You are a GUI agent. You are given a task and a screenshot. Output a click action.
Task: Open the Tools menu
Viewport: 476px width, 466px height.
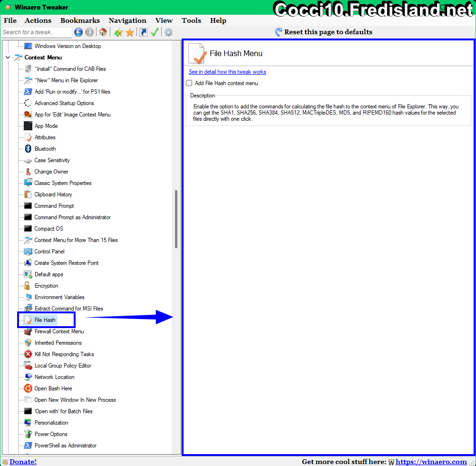click(191, 20)
